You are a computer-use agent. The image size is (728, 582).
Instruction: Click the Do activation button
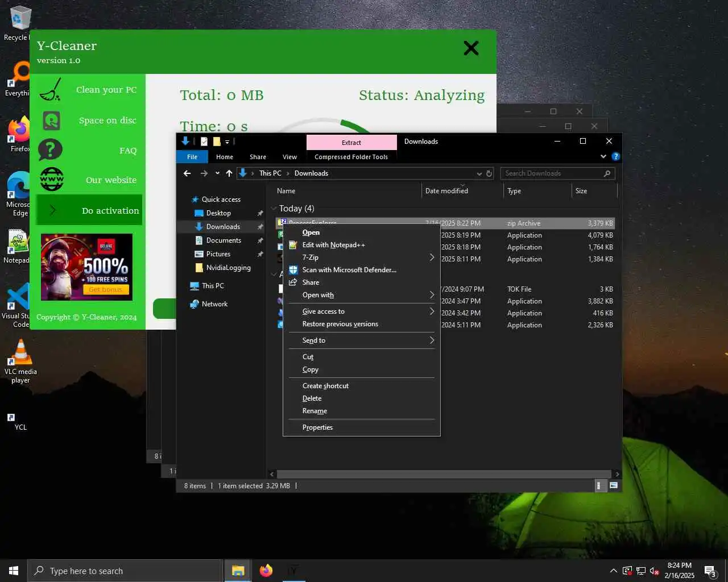tap(89, 210)
